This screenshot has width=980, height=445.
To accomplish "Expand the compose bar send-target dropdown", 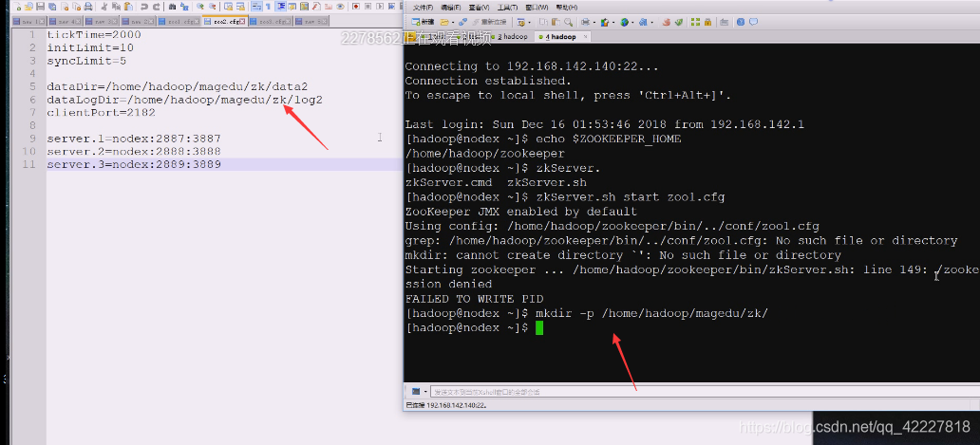I will (425, 392).
